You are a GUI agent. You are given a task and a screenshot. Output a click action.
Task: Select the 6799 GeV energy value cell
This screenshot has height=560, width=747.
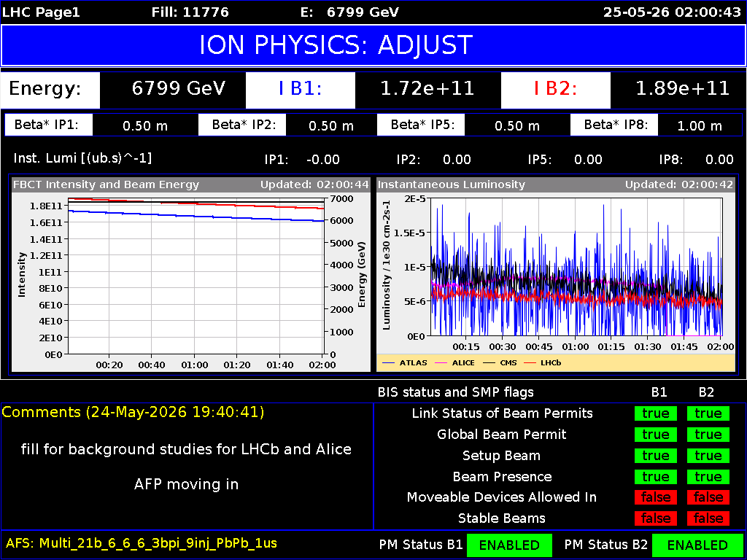tap(173, 89)
